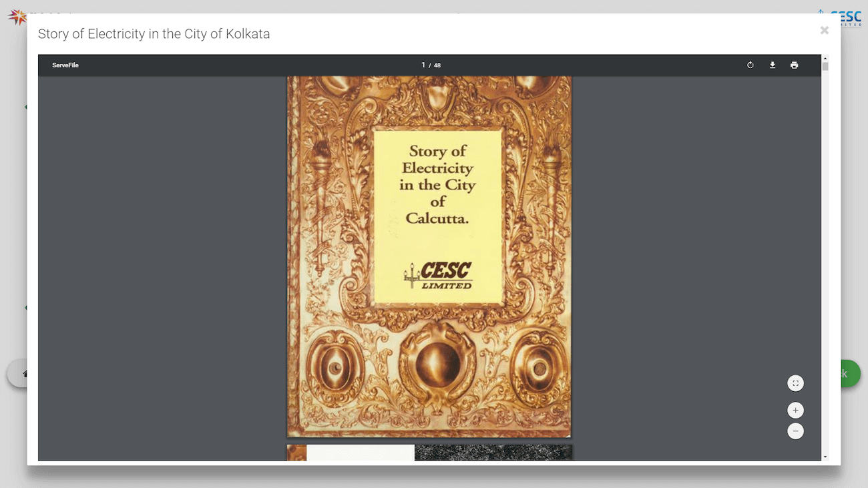Click the vertical scrollbar thumb

click(825, 66)
